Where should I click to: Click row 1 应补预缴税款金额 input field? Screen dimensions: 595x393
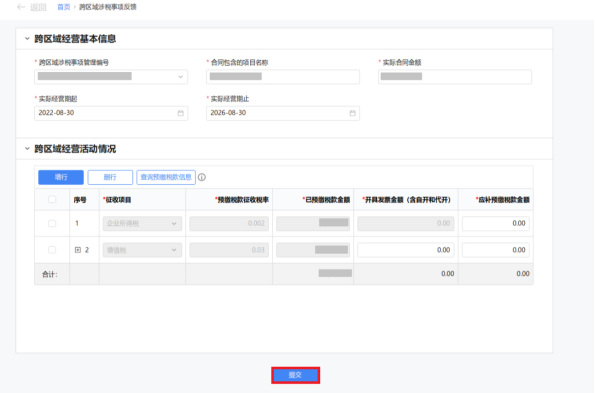496,223
